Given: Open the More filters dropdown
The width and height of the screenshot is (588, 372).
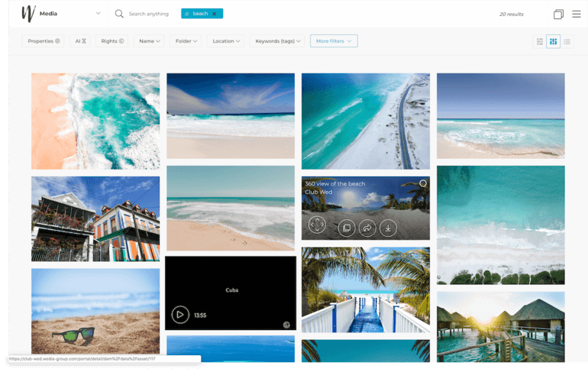Looking at the screenshot, I should click(334, 41).
